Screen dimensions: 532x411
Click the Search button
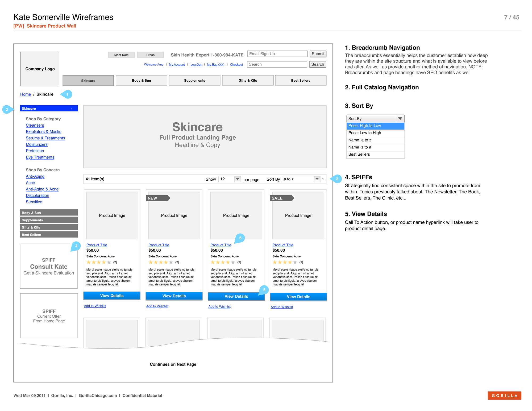318,64
